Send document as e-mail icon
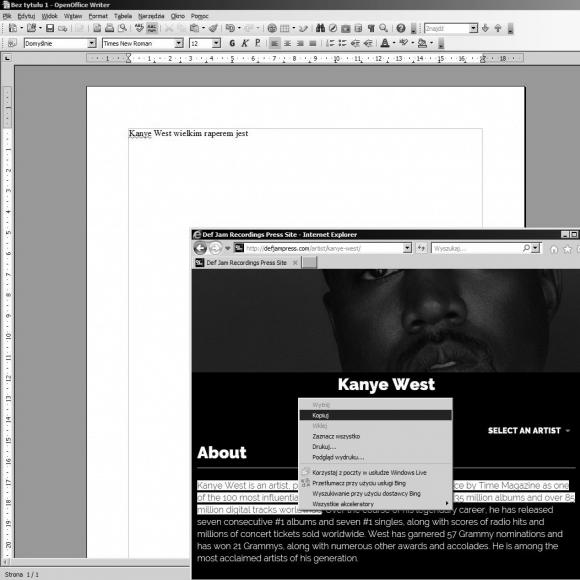Viewport: 580px width, 580px height. click(x=63, y=28)
